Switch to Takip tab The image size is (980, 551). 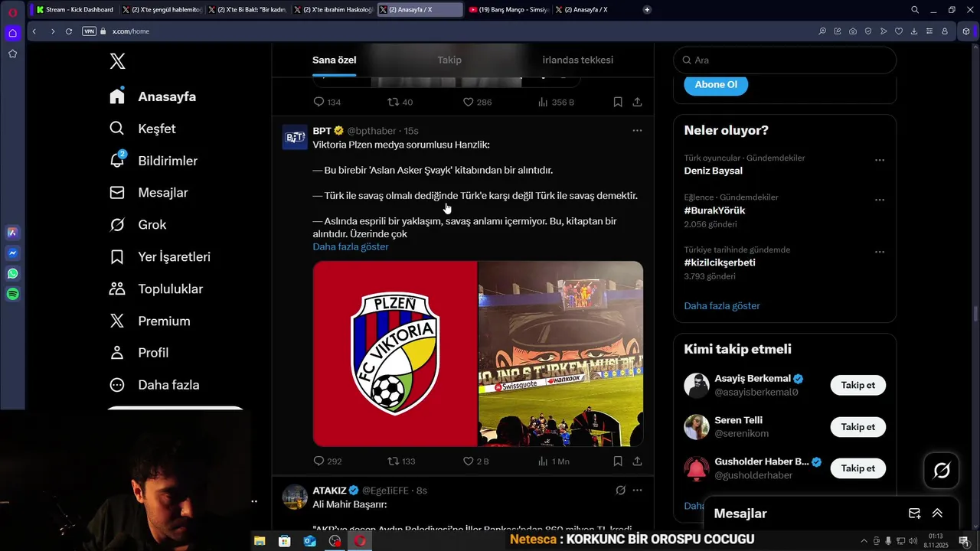pos(449,60)
